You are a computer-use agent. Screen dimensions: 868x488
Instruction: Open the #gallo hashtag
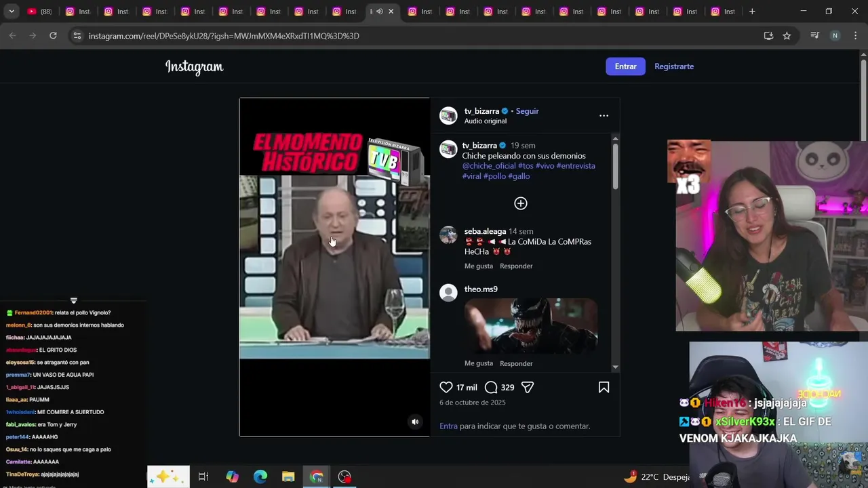519,176
